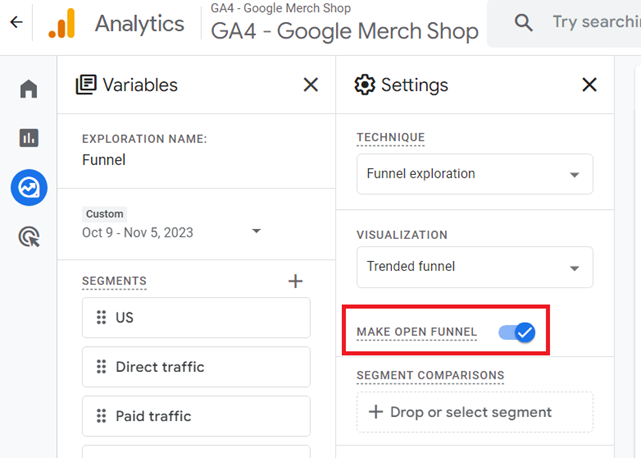The height and width of the screenshot is (458, 641).
Task: Click the TECHNIQUE heading label
Action: pyautogui.click(x=390, y=137)
